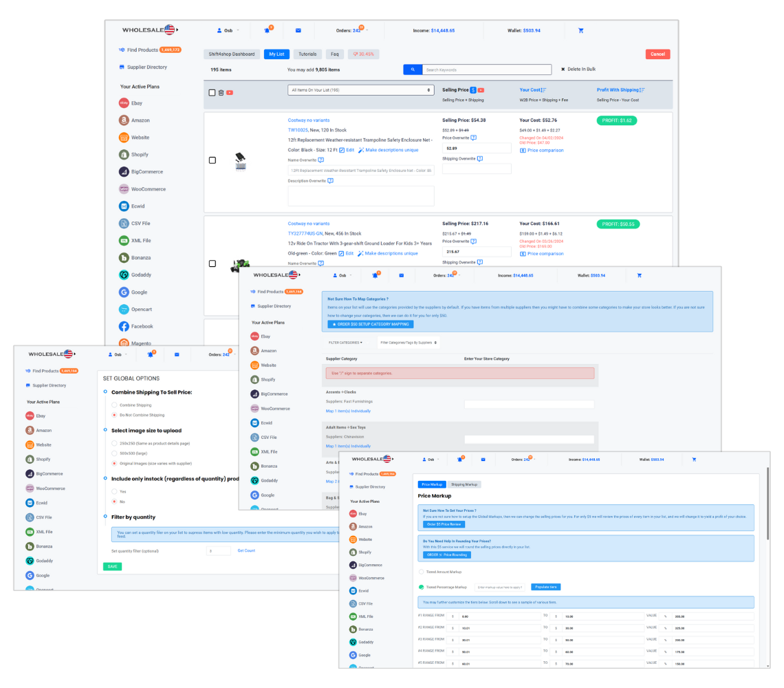Click the sort icon beside Your Cost
The image size is (784, 688).
pos(544,90)
